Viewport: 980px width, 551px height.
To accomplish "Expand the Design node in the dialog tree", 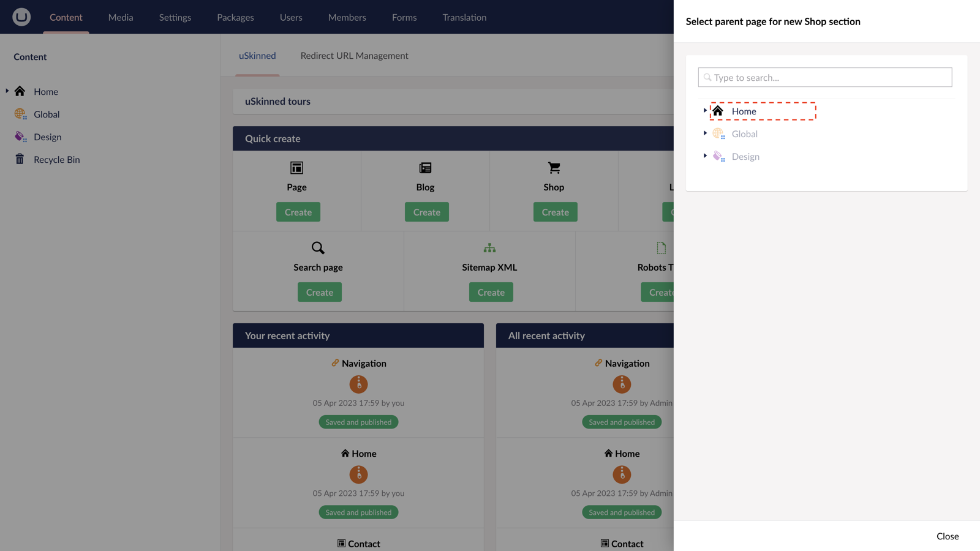I will click(x=705, y=156).
